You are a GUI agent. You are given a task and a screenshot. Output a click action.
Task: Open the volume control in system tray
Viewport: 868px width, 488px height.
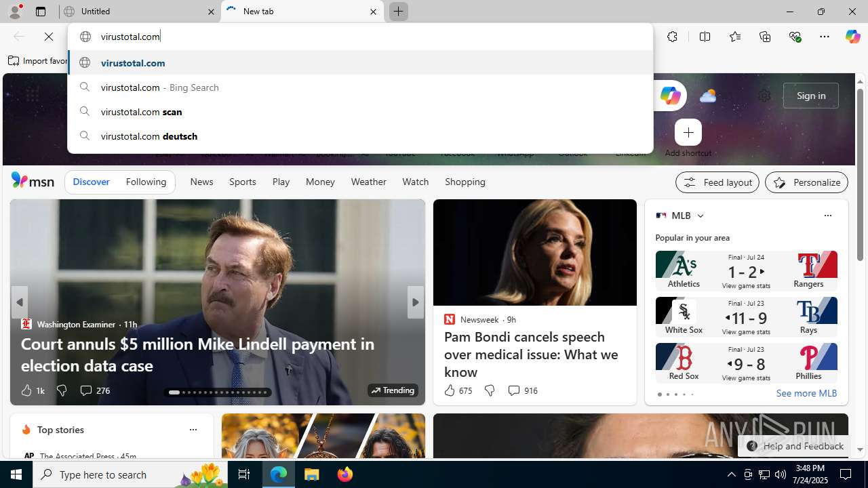tap(780, 474)
